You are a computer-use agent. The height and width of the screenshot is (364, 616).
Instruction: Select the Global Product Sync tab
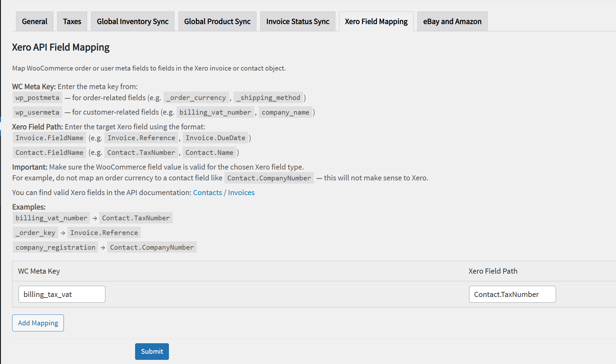point(217,21)
